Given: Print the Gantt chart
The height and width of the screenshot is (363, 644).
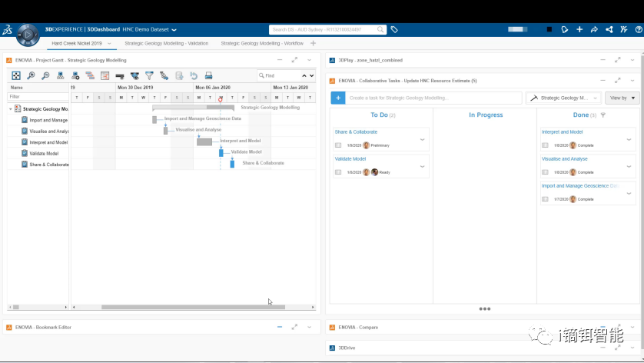Looking at the screenshot, I should tap(208, 75).
